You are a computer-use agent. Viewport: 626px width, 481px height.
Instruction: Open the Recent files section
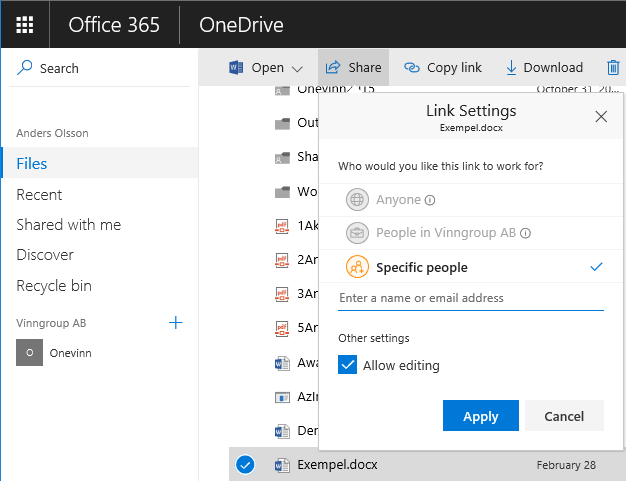pyautogui.click(x=39, y=194)
